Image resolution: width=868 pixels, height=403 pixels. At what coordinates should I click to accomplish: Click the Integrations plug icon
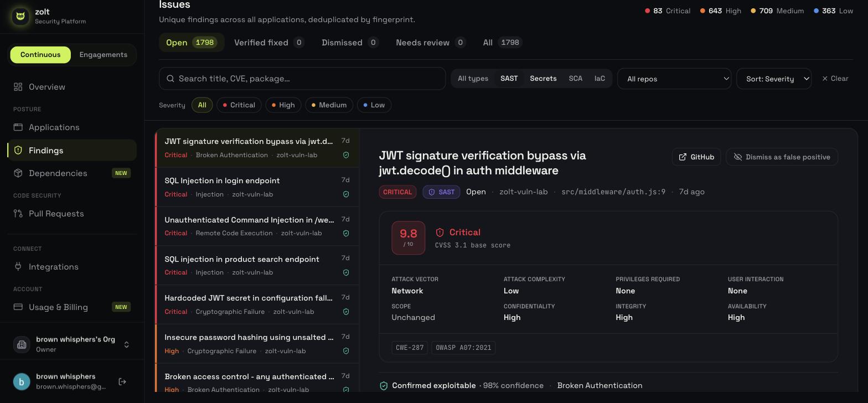(18, 267)
